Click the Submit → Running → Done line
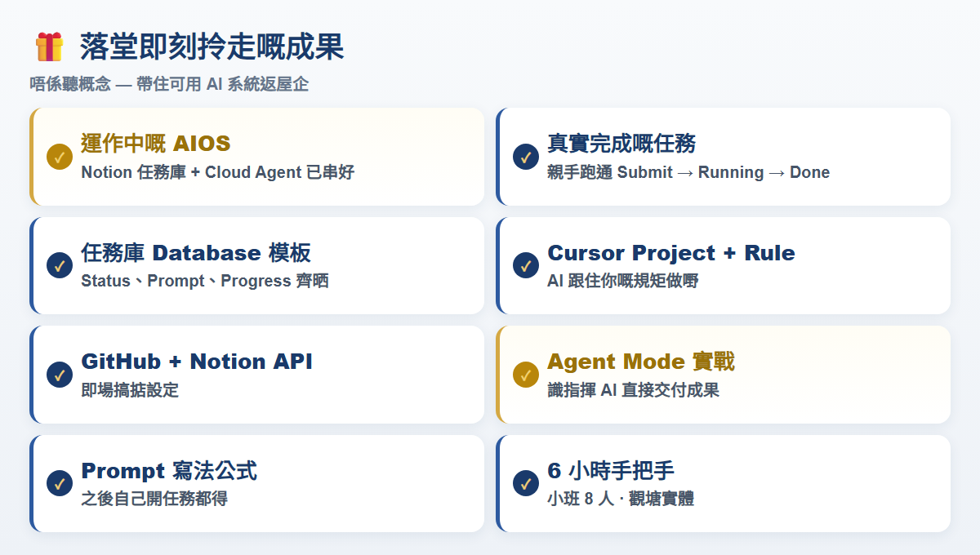980x555 pixels. click(688, 172)
